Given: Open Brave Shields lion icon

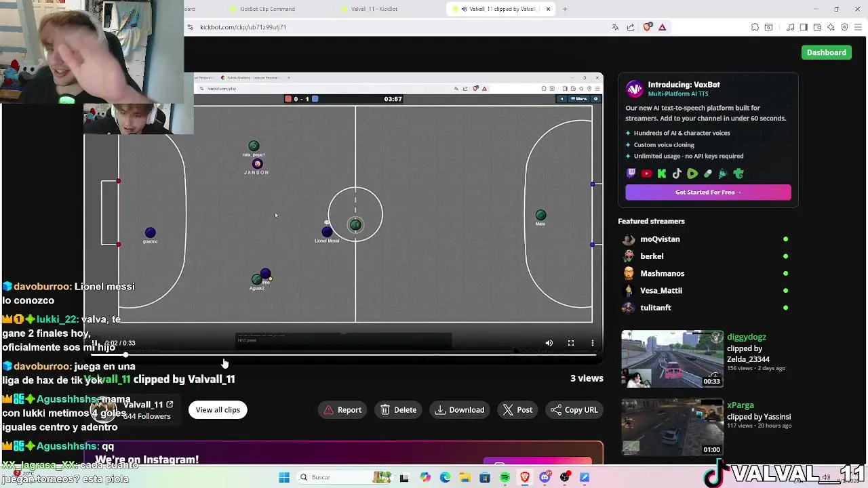Looking at the screenshot, I should point(647,27).
